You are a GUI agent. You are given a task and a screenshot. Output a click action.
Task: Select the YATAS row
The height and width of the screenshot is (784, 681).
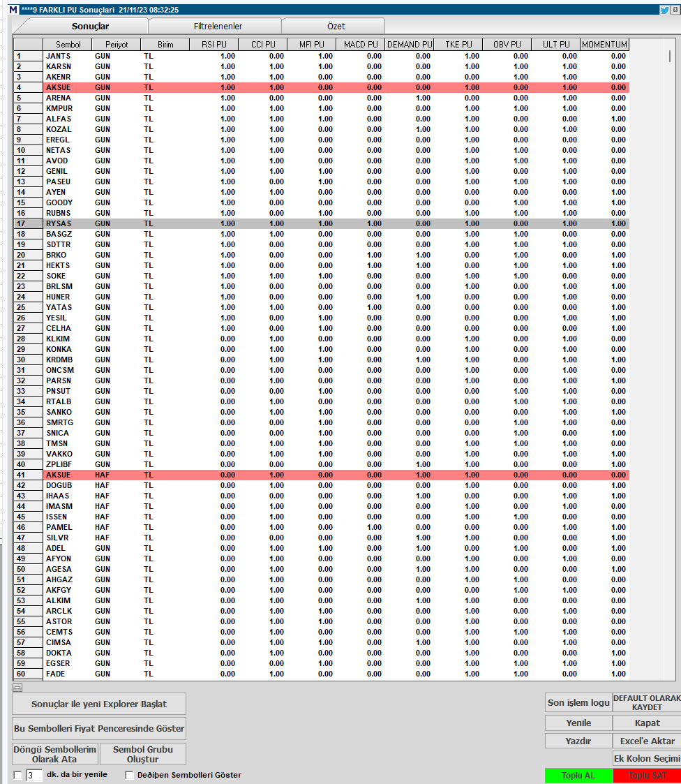pyautogui.click(x=321, y=307)
